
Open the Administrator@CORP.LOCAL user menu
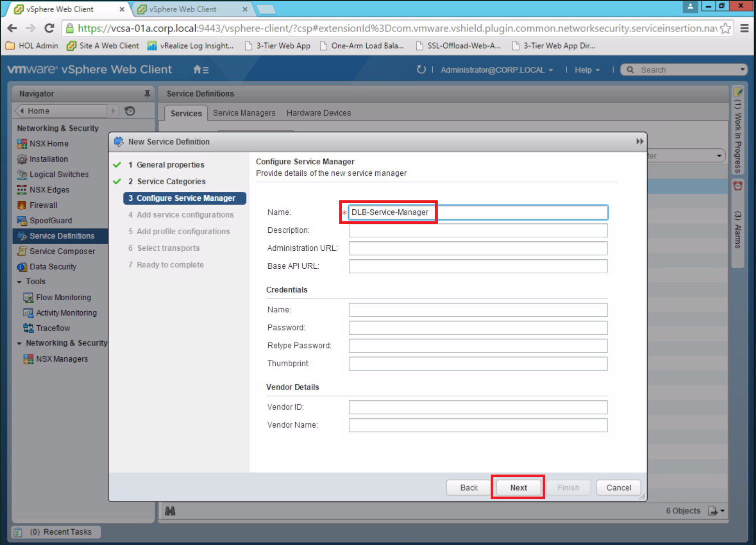497,70
